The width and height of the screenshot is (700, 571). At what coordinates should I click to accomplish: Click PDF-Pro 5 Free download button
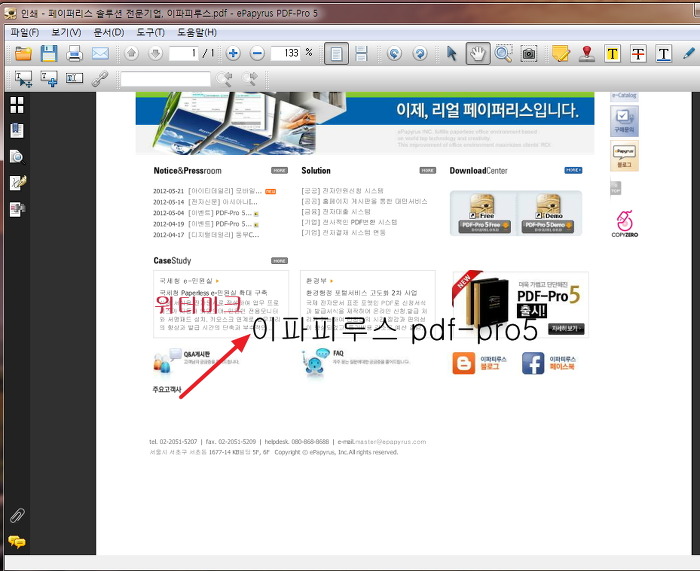[484, 225]
